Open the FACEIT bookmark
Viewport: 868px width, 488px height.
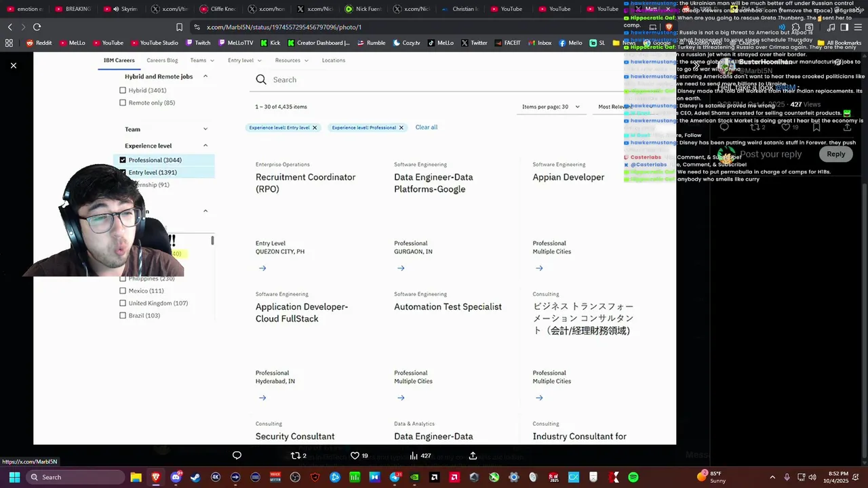[507, 43]
